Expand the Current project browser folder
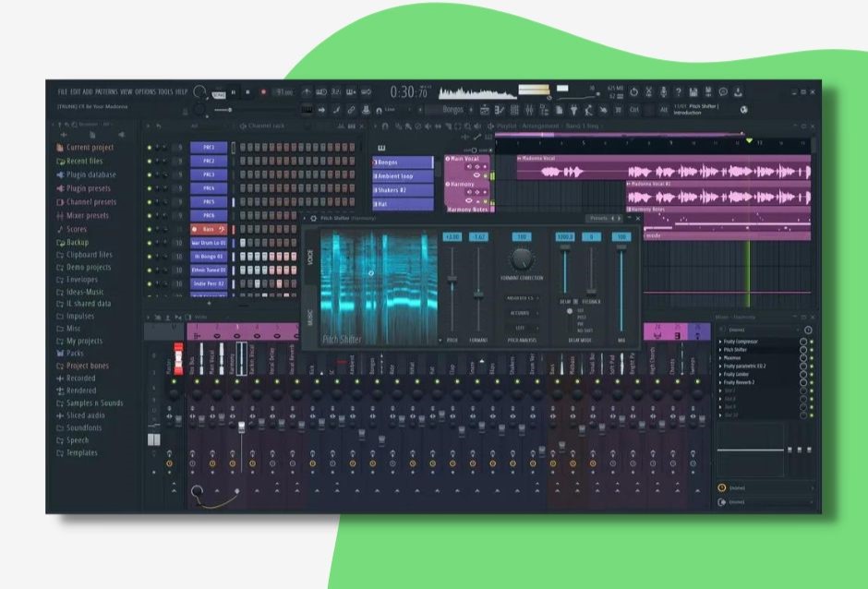868x589 pixels. click(90, 148)
